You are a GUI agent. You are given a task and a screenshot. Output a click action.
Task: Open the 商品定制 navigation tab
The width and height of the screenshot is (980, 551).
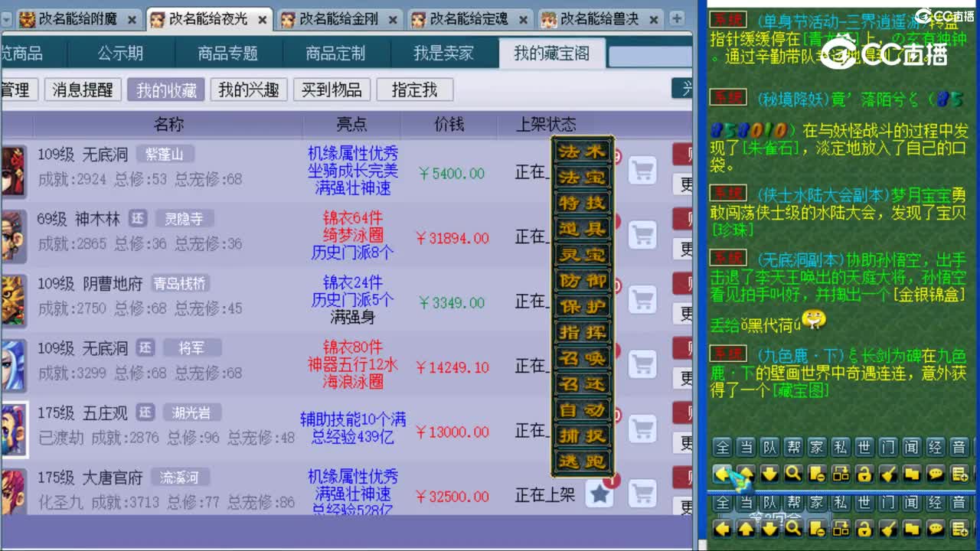pos(336,53)
